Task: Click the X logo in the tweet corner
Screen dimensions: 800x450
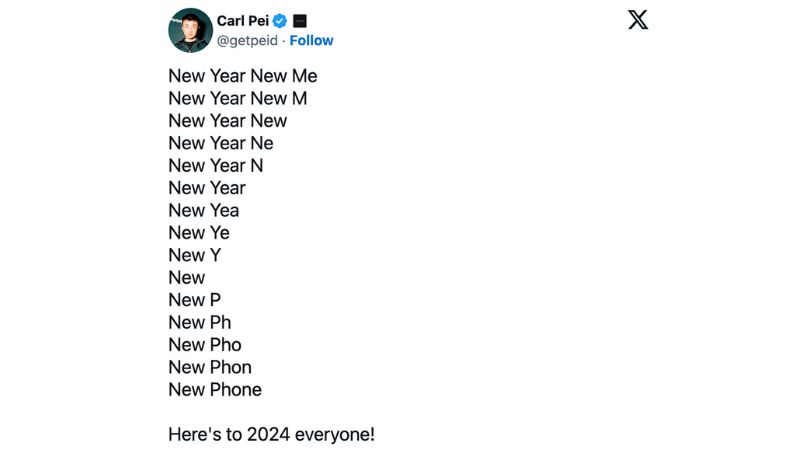Action: pos(638,19)
